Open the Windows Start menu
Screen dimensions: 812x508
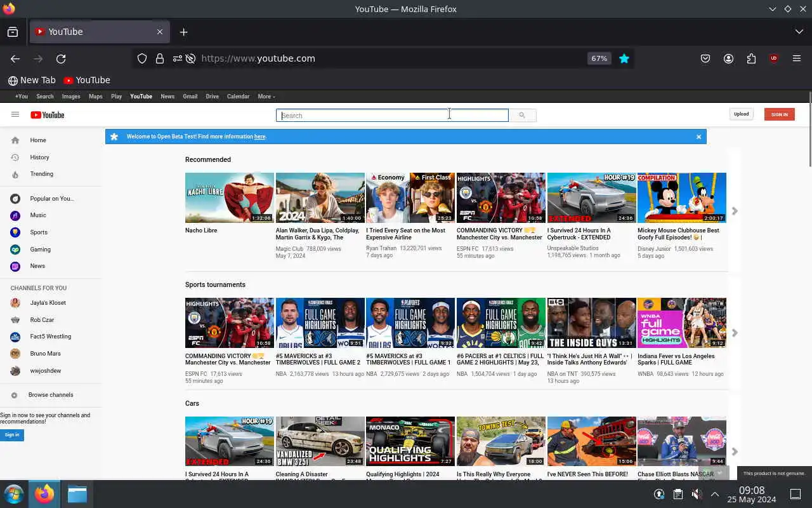point(14,494)
